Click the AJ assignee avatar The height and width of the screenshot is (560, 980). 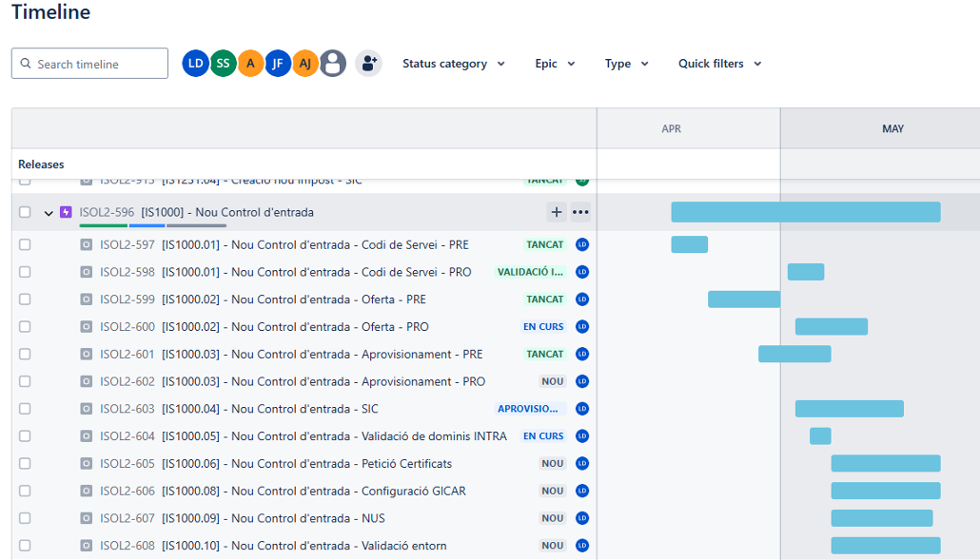click(x=305, y=64)
